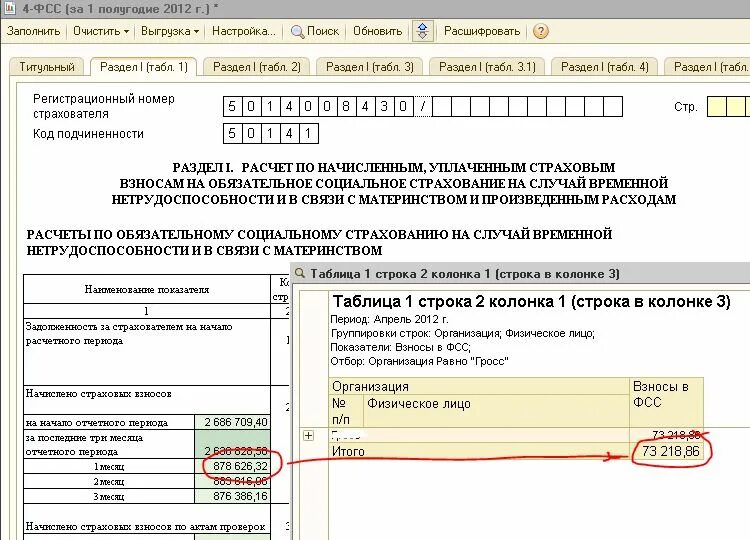Open the Раздел I (табл. 4) tab

tap(605, 67)
